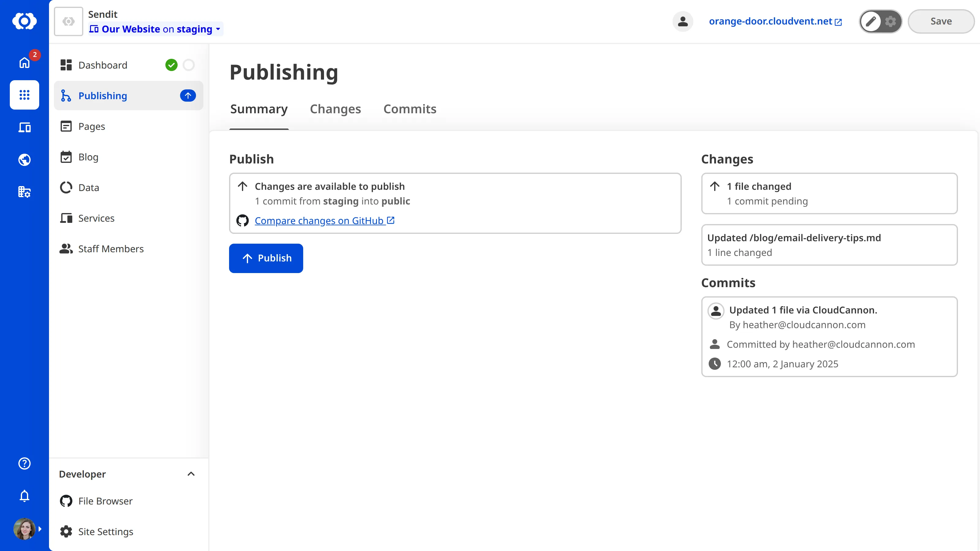Image resolution: width=980 pixels, height=551 pixels.
Task: Click the Site Settings gear icon
Action: pos(66,532)
